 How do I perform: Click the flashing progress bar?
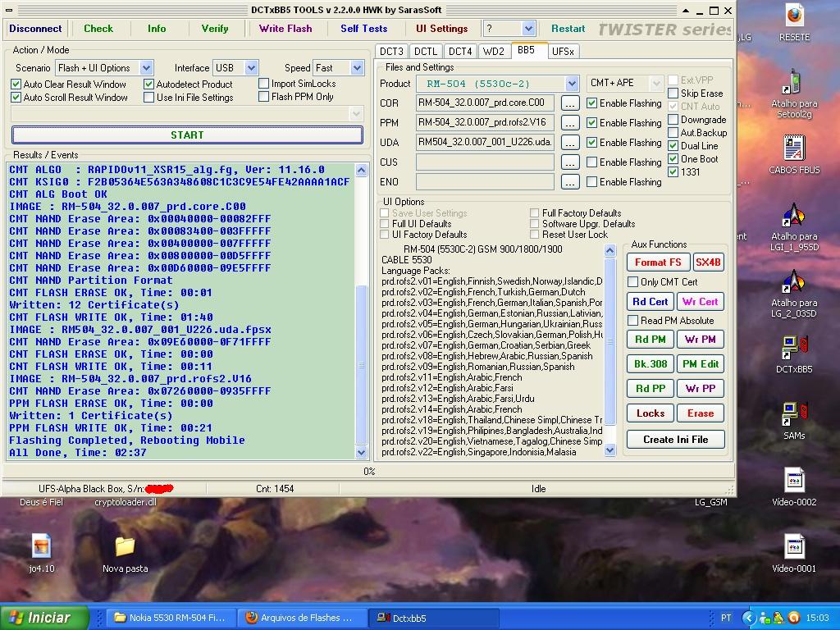[369, 472]
